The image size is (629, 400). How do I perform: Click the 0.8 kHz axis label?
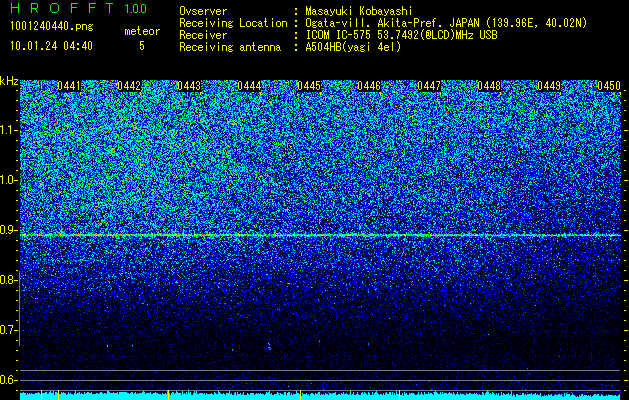tap(9, 280)
